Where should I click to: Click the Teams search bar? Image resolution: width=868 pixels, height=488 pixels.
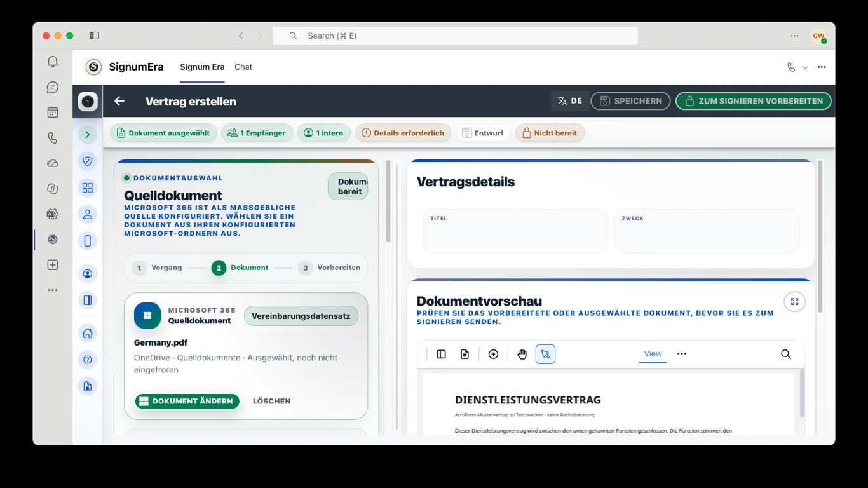pyautogui.click(x=455, y=36)
